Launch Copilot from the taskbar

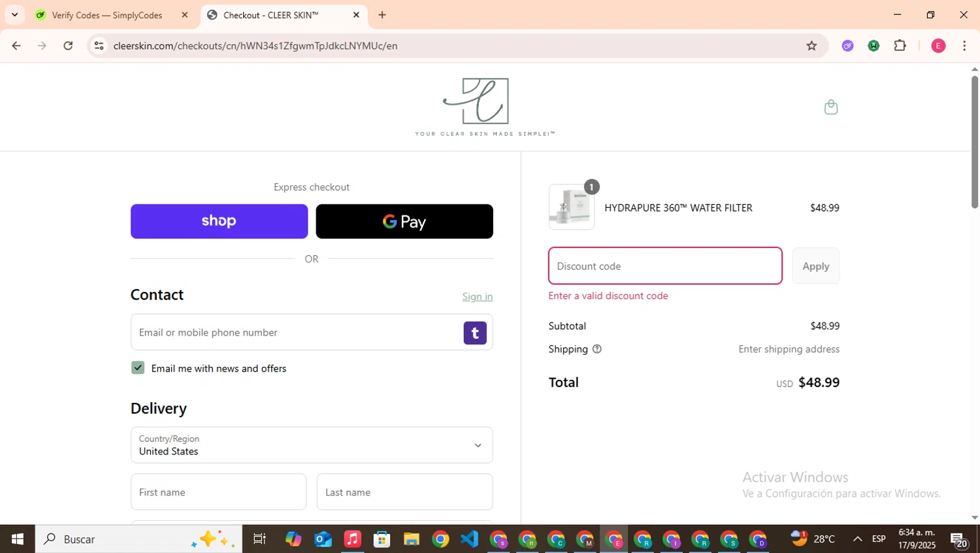coord(293,539)
